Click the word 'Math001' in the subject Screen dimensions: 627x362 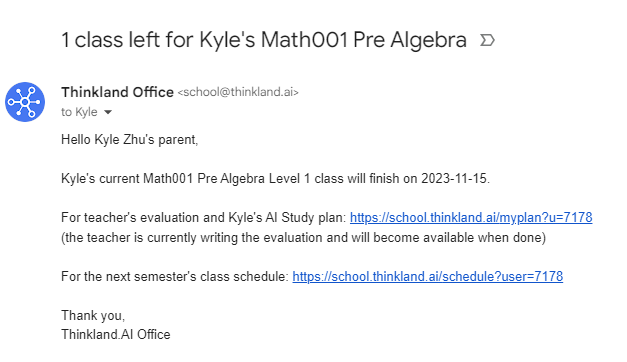(x=304, y=40)
